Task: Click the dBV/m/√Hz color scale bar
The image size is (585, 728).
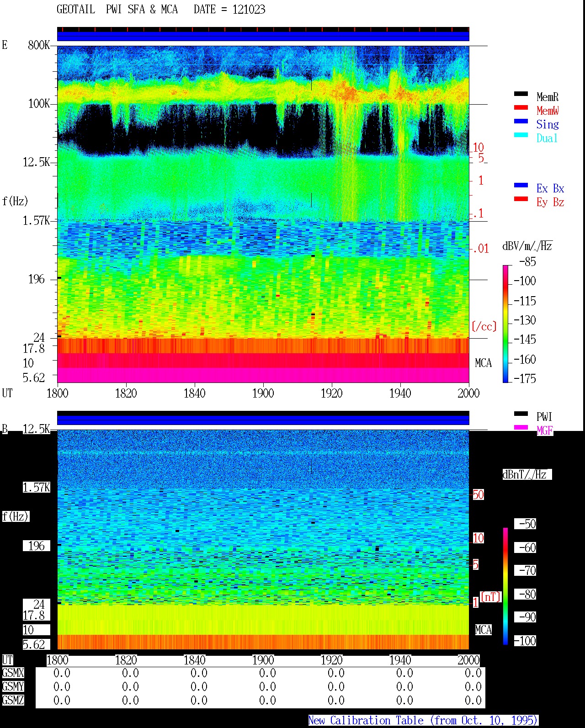Action: (505, 324)
